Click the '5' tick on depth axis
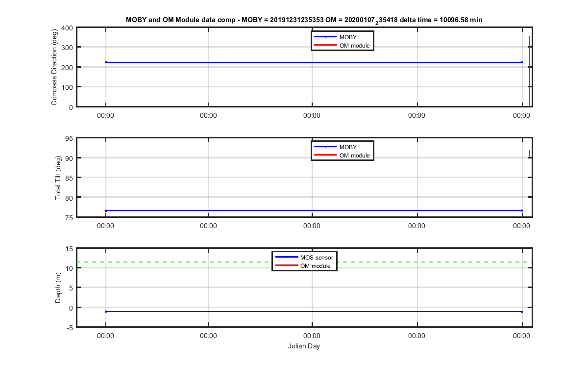588x368 pixels. (72, 288)
